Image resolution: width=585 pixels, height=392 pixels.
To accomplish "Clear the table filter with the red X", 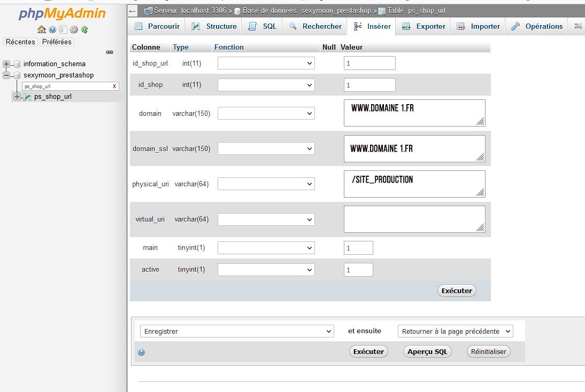I will pos(114,86).
